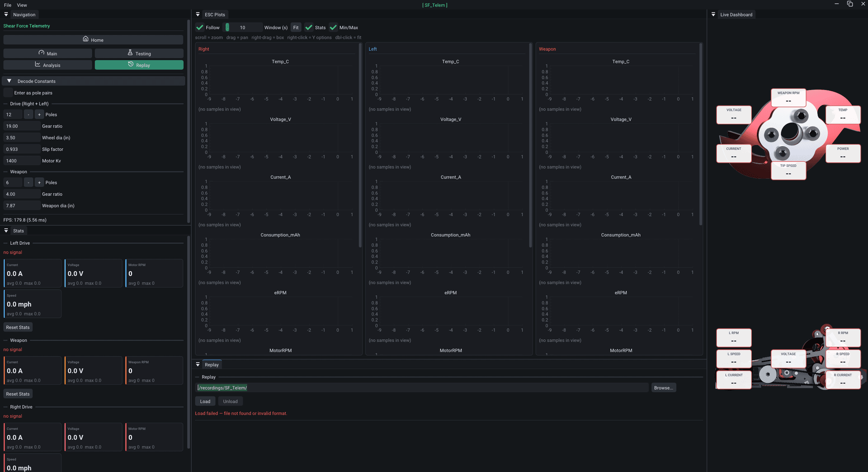868x472 pixels.
Task: Reset Stats for Weapon
Action: (x=18, y=394)
